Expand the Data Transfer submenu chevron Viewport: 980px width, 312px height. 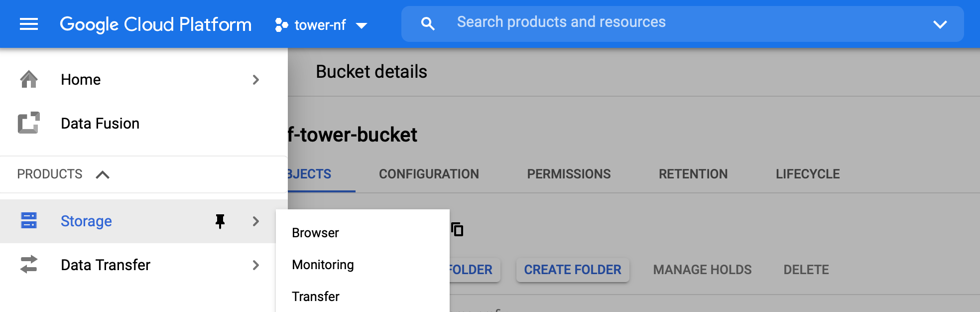pyautogui.click(x=256, y=265)
